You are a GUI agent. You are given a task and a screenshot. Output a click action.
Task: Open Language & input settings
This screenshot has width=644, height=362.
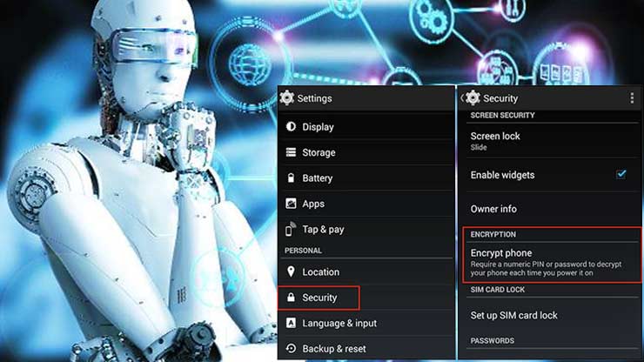366,323
